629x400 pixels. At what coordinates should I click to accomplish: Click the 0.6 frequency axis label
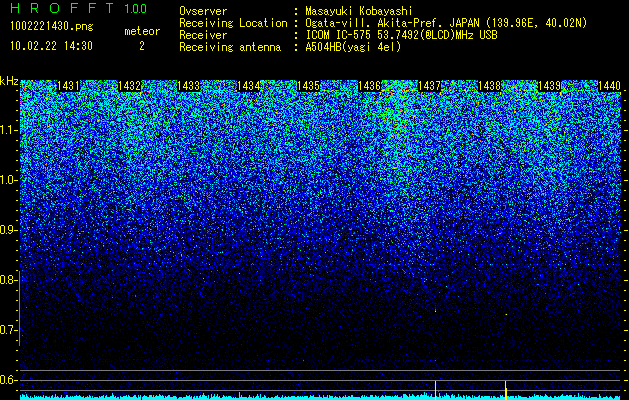coord(8,380)
